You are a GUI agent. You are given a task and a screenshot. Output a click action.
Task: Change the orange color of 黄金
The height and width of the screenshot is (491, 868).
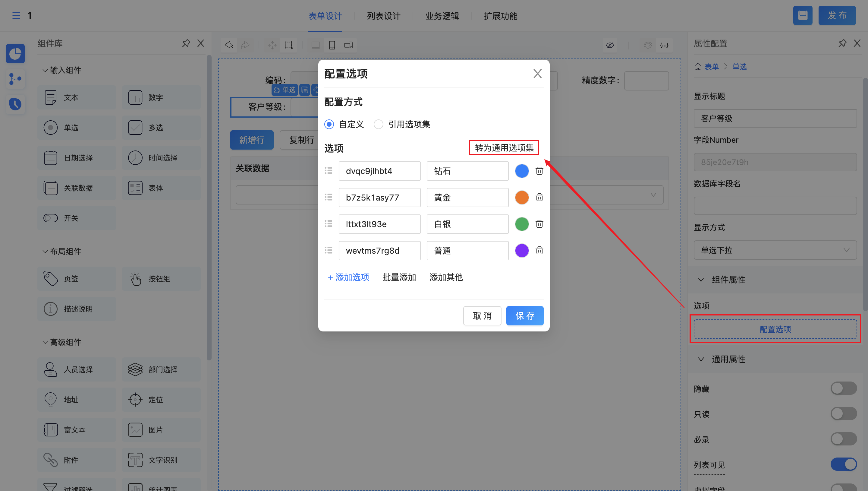522,197
